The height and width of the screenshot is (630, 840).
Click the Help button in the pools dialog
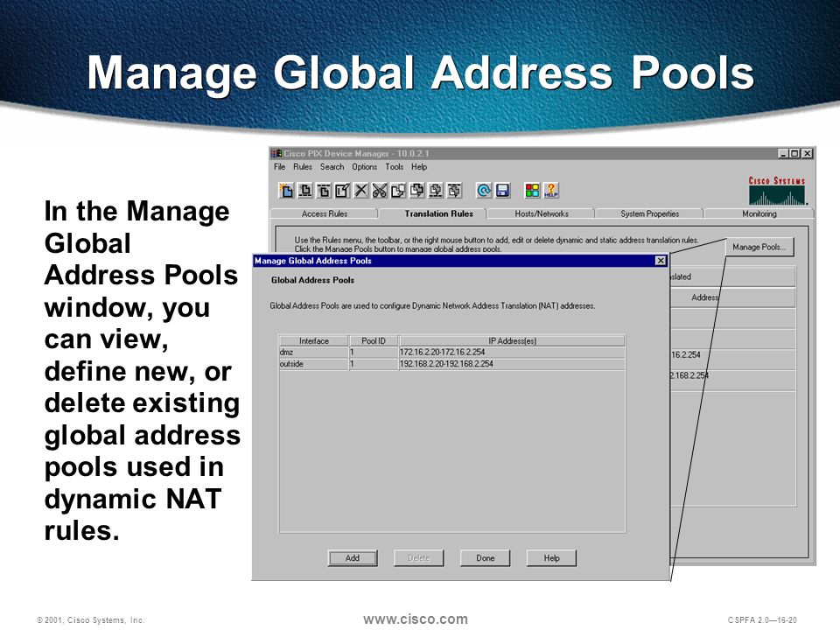click(552, 558)
